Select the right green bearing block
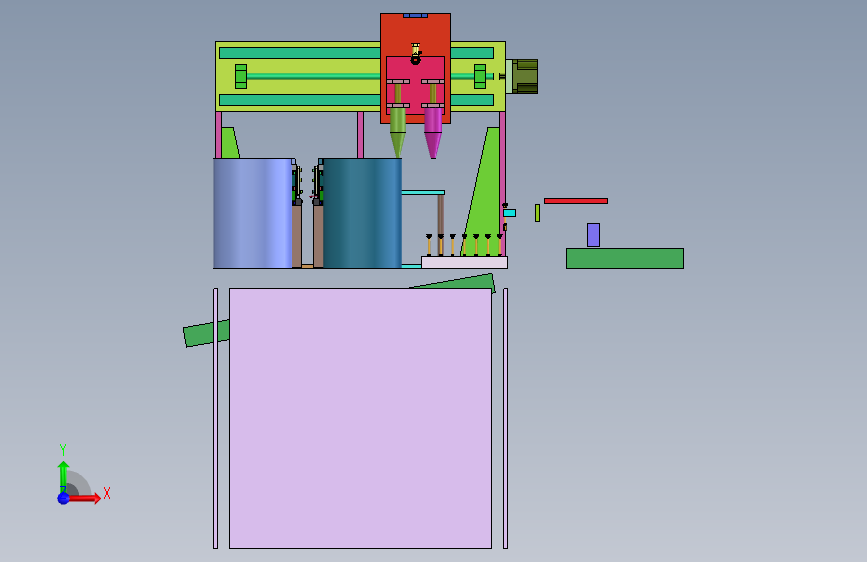The height and width of the screenshot is (562, 867). click(480, 76)
